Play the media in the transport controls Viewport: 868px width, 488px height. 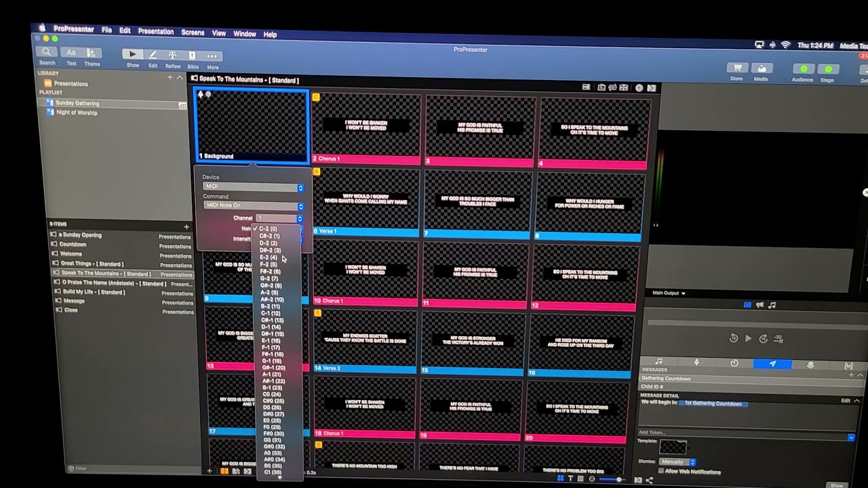click(748, 338)
